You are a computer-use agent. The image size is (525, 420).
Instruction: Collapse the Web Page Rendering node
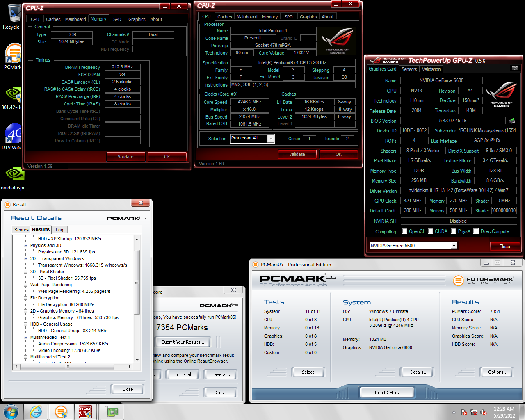(26, 285)
